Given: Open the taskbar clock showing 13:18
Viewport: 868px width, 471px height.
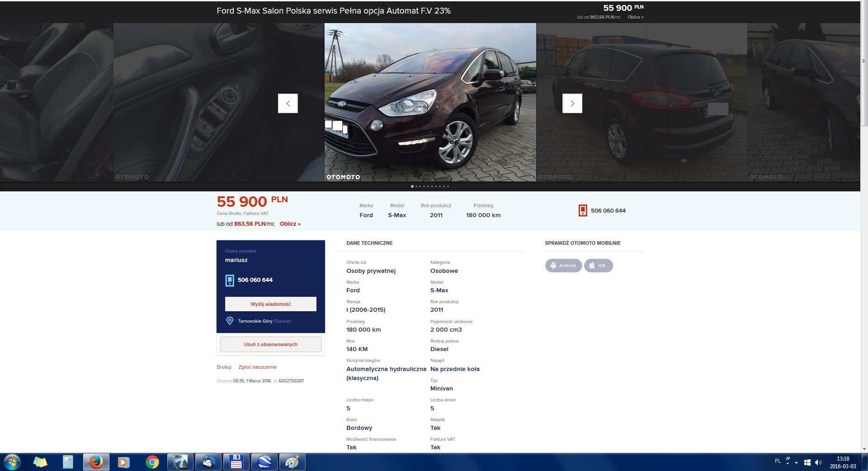Looking at the screenshot, I should coord(843,462).
